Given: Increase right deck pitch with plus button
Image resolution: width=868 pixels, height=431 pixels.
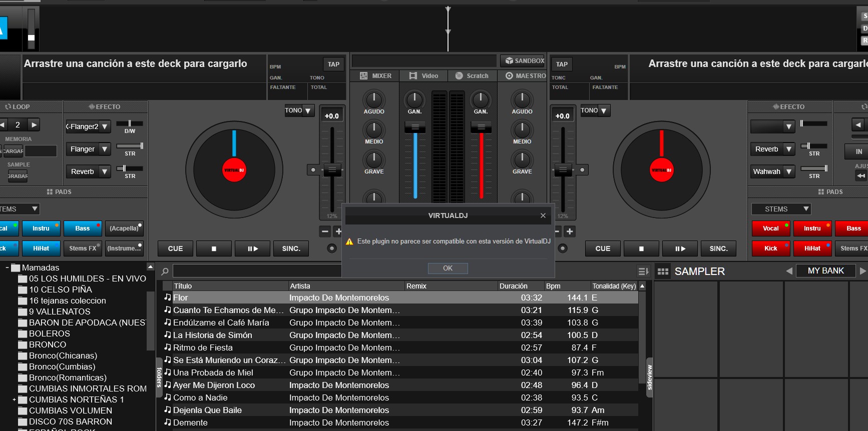Looking at the screenshot, I should click(570, 231).
